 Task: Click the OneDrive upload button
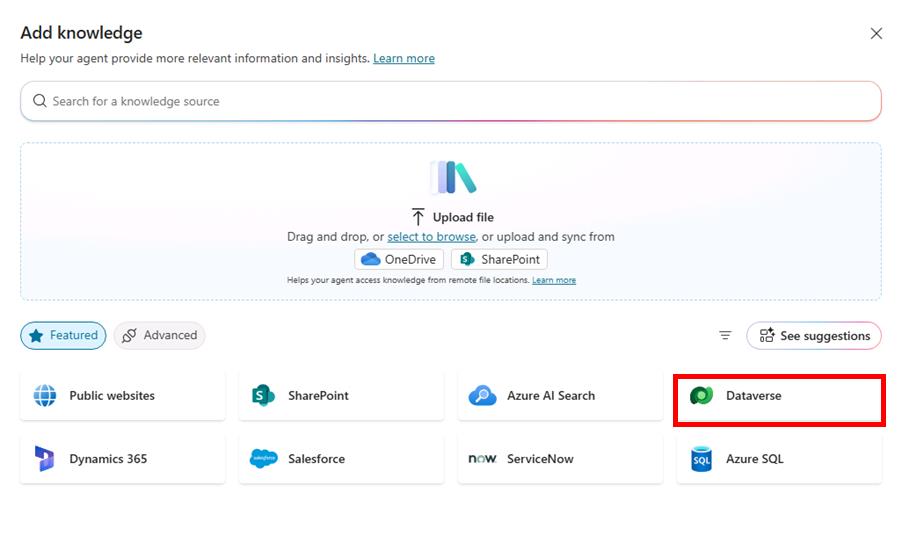click(399, 259)
